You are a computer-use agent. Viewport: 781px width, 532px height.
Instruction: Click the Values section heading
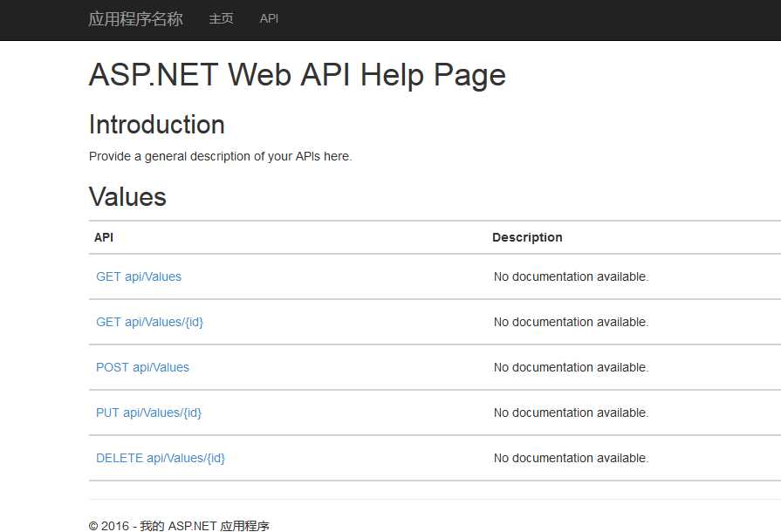pyautogui.click(x=127, y=196)
